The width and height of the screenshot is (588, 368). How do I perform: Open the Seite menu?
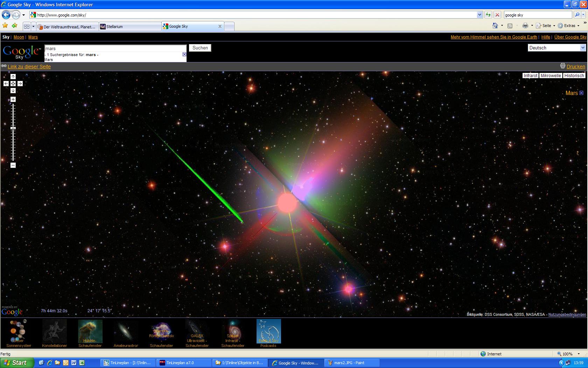pyautogui.click(x=545, y=26)
